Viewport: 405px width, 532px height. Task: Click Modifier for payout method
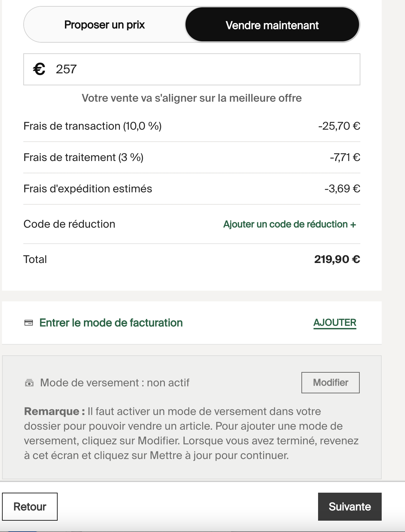click(x=330, y=383)
